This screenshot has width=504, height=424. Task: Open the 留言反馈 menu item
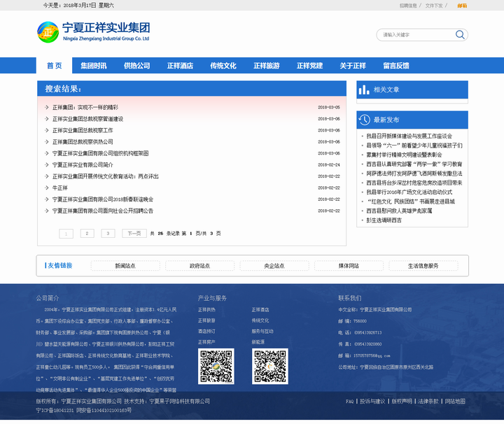pos(396,66)
